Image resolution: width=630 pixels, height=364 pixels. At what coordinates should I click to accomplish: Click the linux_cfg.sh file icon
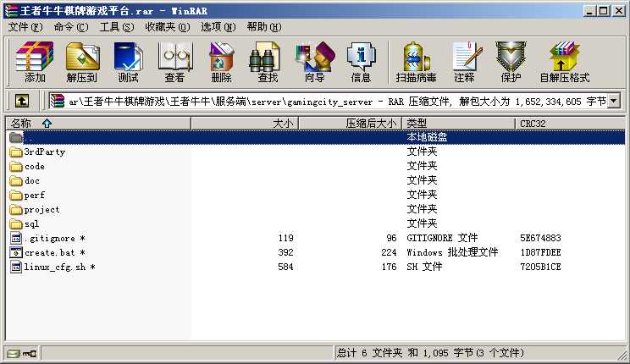coord(16,267)
